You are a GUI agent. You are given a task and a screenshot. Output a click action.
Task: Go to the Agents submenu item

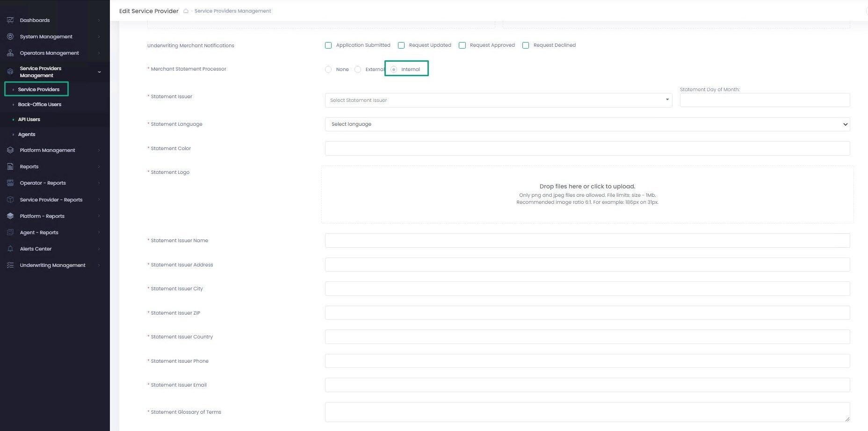click(x=27, y=134)
